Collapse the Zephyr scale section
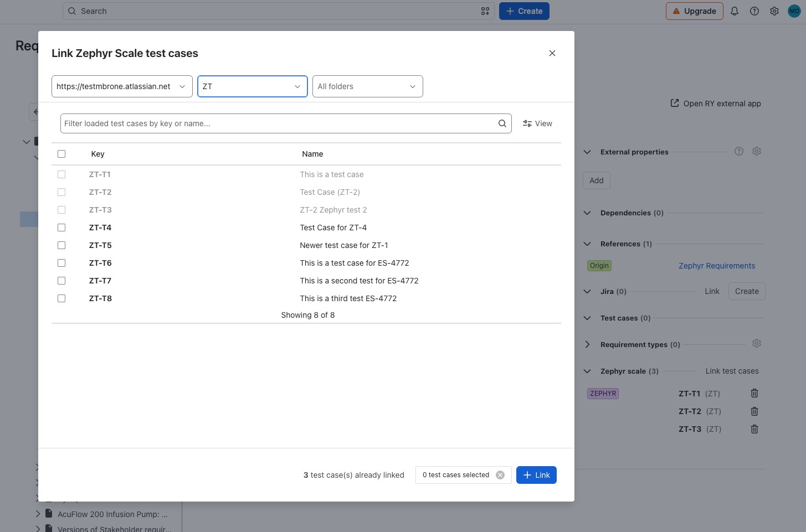 coord(587,371)
